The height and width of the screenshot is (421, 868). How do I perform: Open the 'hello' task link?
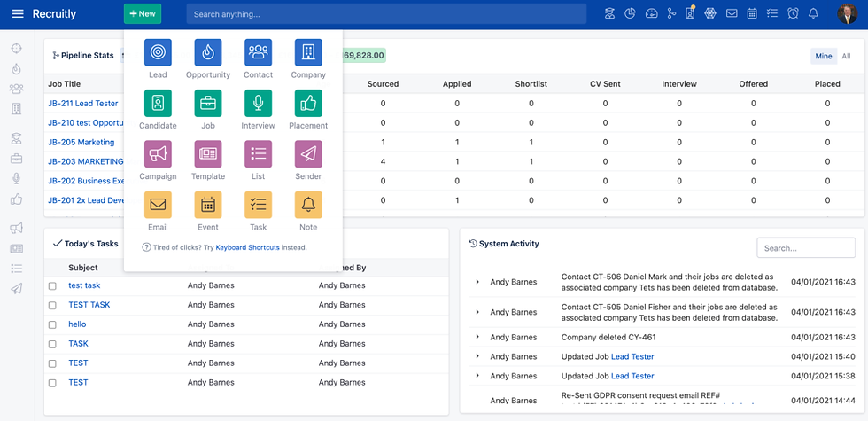[x=78, y=324]
